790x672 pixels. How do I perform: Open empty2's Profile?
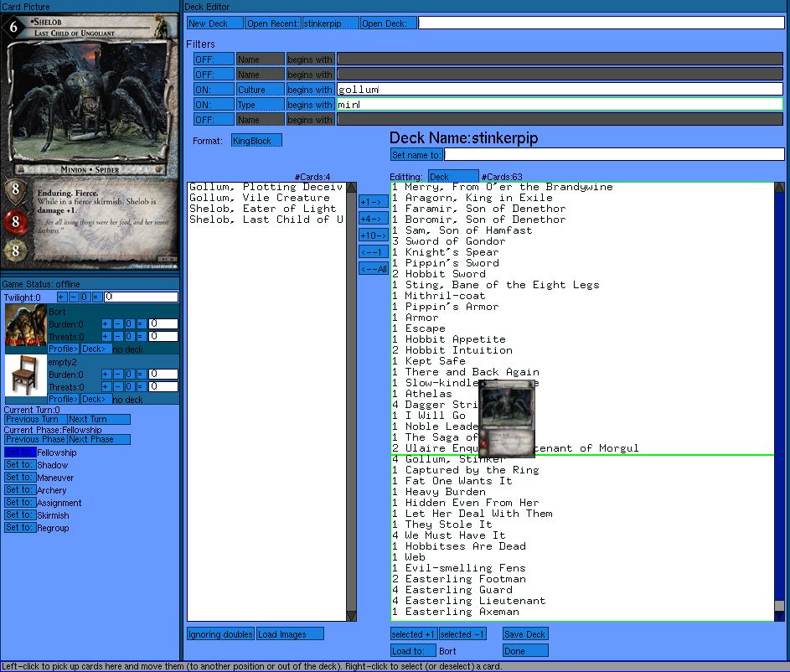point(63,399)
